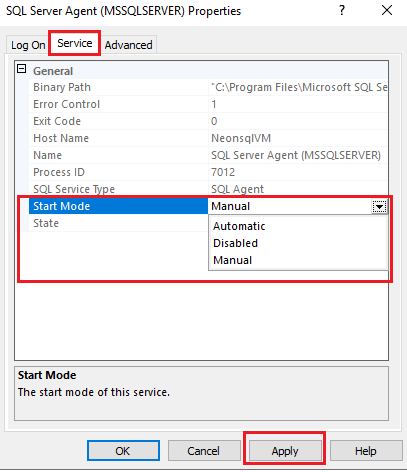Select the Binary Path property row

pyautogui.click(x=208, y=87)
